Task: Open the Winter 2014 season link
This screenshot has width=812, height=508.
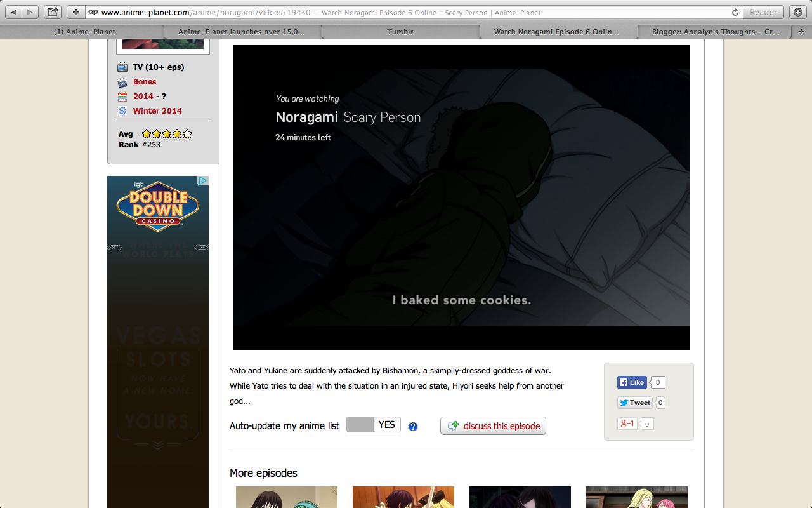Action: coord(157,111)
